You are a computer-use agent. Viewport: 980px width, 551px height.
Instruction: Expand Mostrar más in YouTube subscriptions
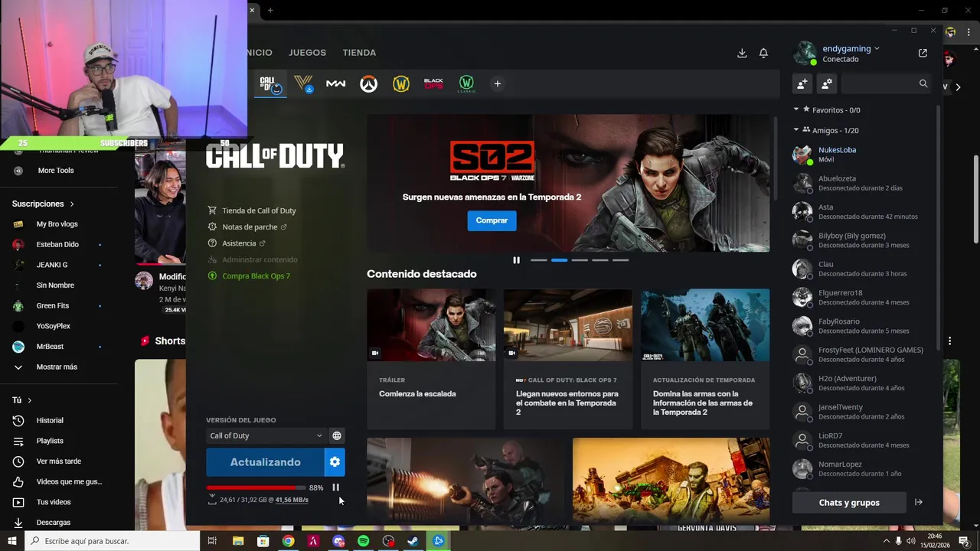tap(57, 367)
